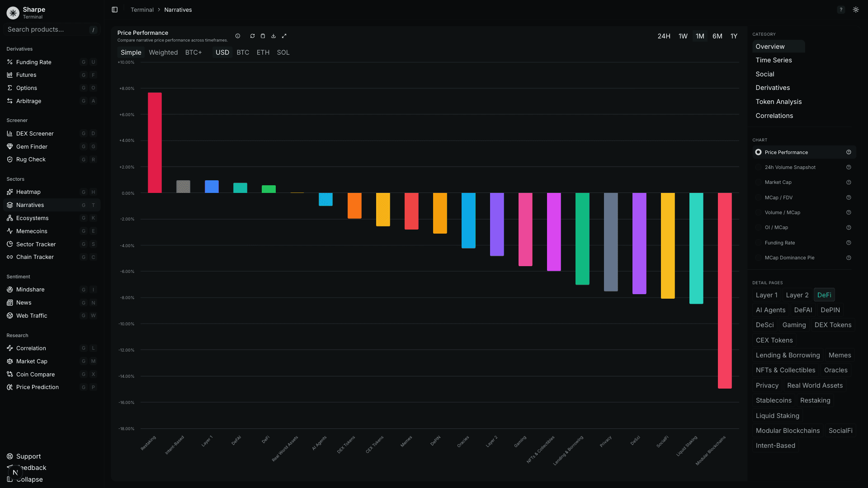Toggle the sidebar using the panel icon
The image size is (868, 488).
click(114, 9)
